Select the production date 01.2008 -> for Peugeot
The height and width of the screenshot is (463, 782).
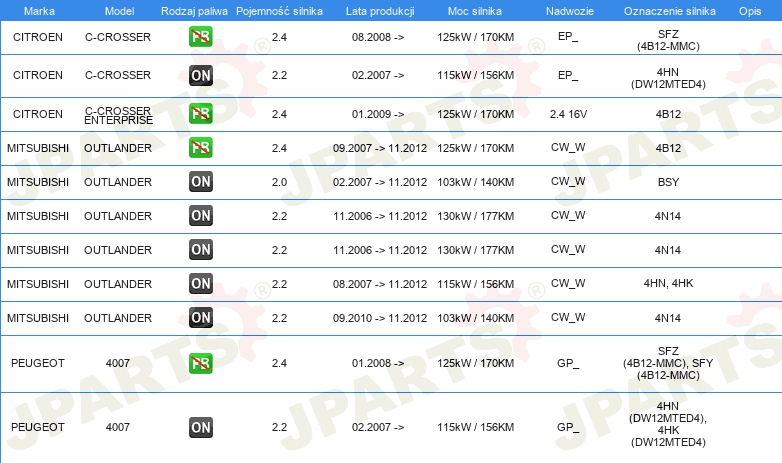click(x=378, y=363)
